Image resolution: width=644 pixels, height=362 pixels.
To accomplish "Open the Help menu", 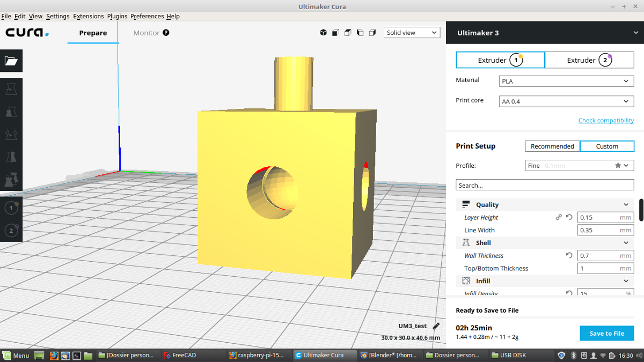I will click(173, 16).
